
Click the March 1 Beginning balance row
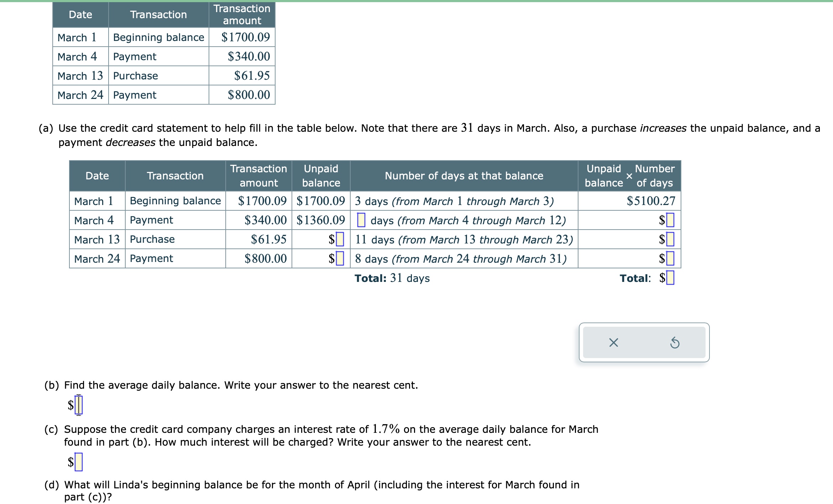[175, 201]
